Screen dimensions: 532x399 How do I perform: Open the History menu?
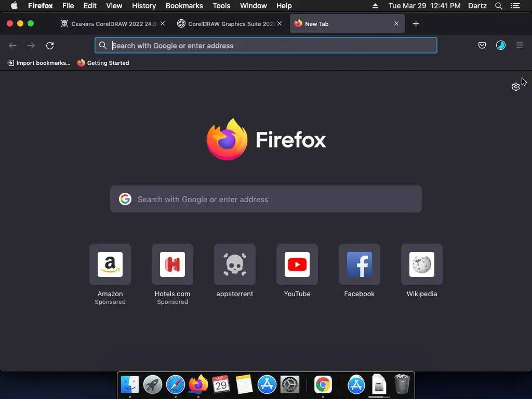[144, 6]
